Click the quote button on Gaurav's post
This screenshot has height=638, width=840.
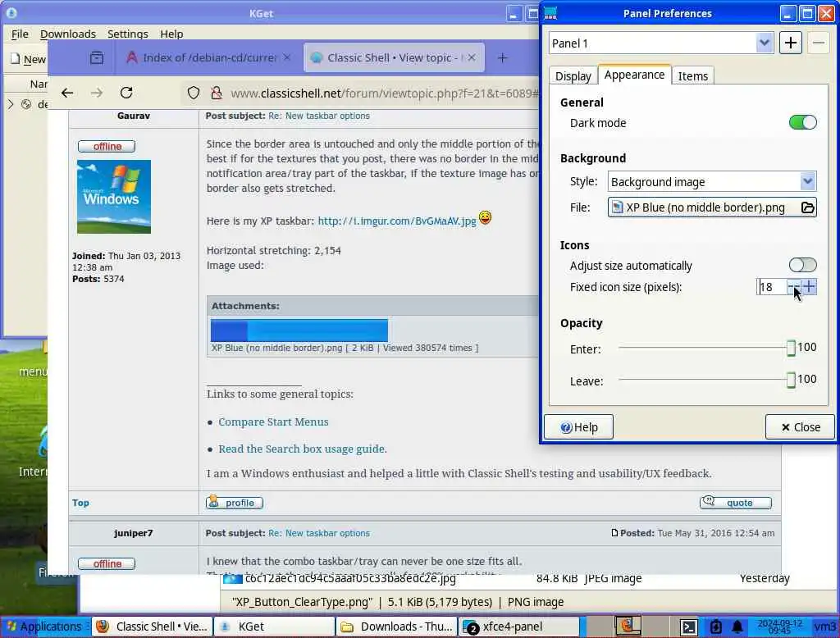pyautogui.click(x=736, y=503)
